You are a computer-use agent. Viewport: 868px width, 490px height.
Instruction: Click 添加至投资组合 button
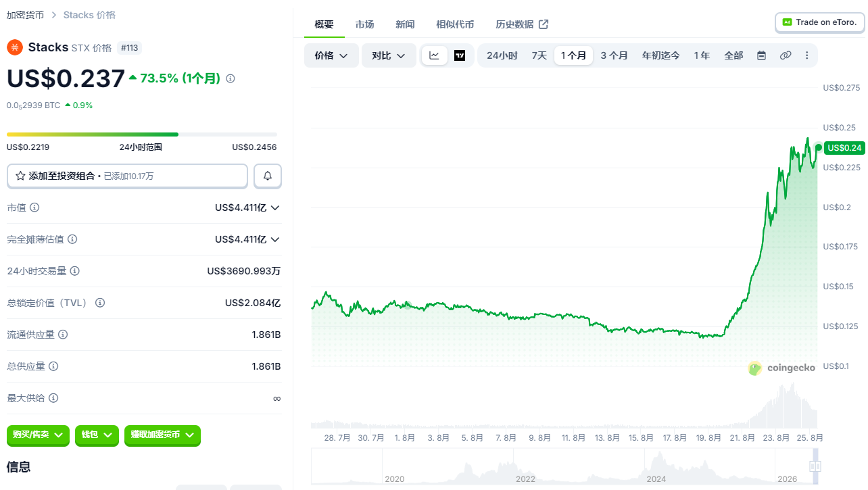tap(127, 176)
